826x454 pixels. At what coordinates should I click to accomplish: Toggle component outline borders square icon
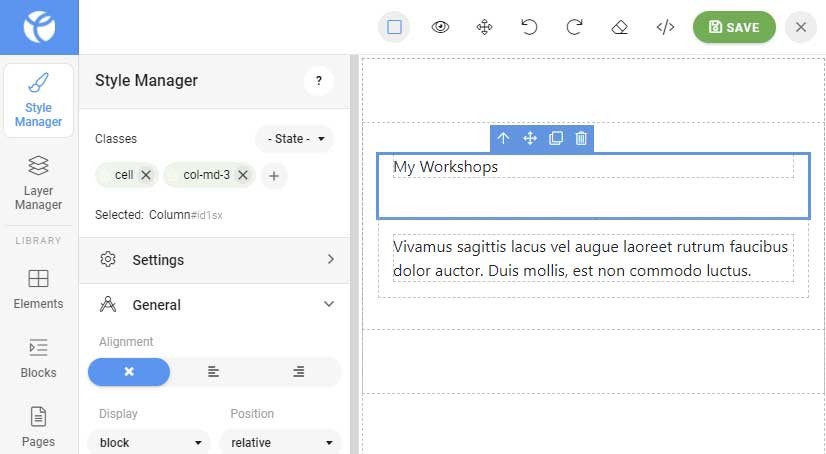point(394,27)
